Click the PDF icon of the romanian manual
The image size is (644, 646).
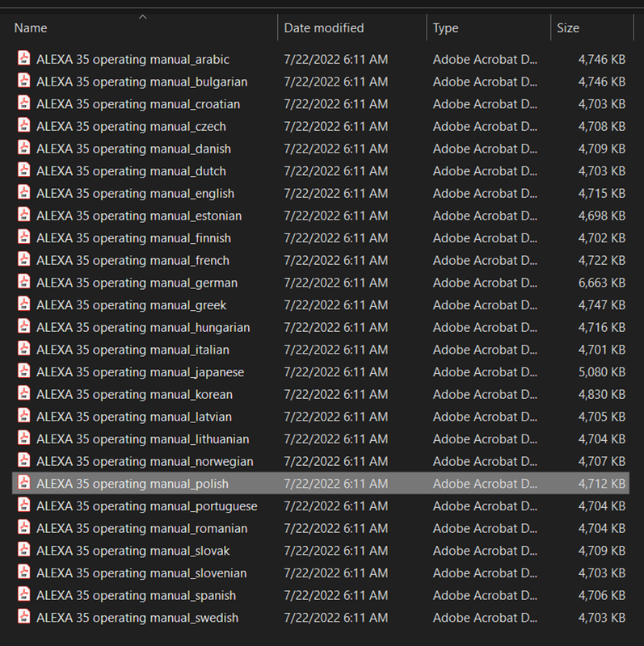pos(24,527)
